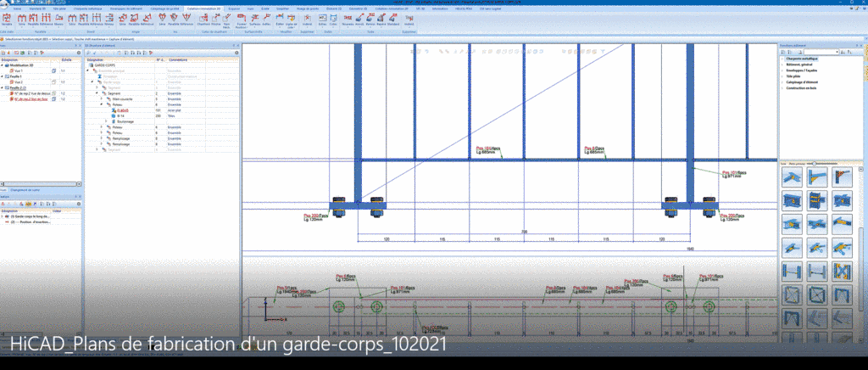The image size is (868, 370).
Task: Select the Chanfrein dimension tool
Action: point(203,20)
